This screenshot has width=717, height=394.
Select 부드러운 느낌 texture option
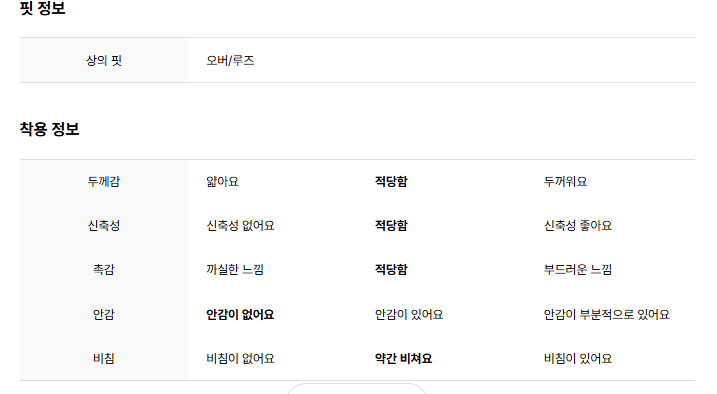tap(578, 269)
